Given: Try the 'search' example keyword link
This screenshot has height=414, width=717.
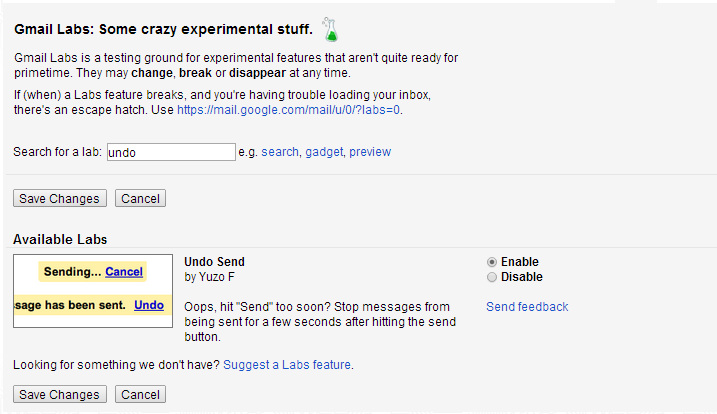Looking at the screenshot, I should (280, 152).
